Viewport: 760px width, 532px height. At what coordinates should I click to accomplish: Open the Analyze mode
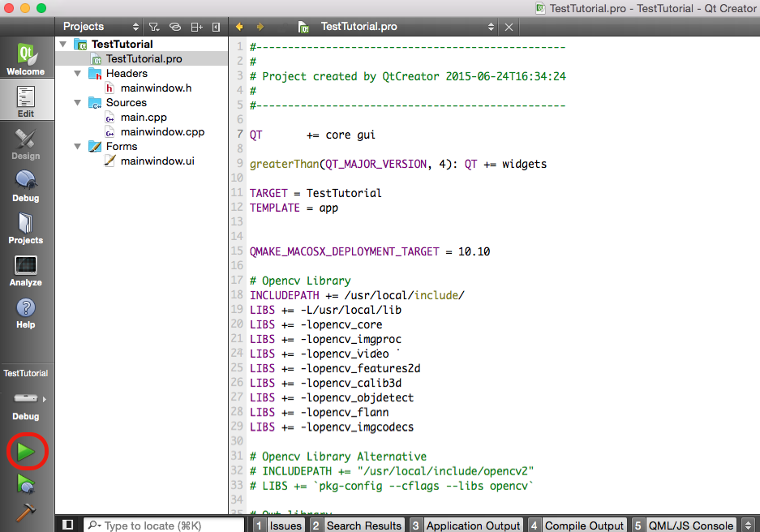26,270
